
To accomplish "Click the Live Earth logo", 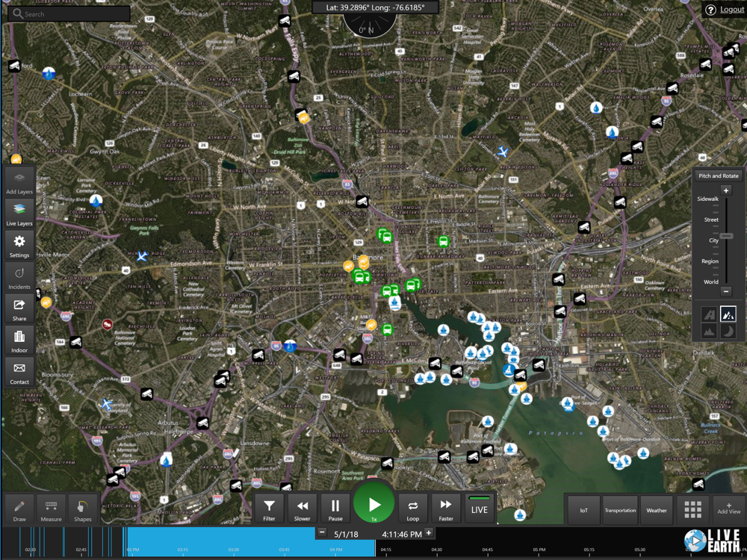I will 713,541.
